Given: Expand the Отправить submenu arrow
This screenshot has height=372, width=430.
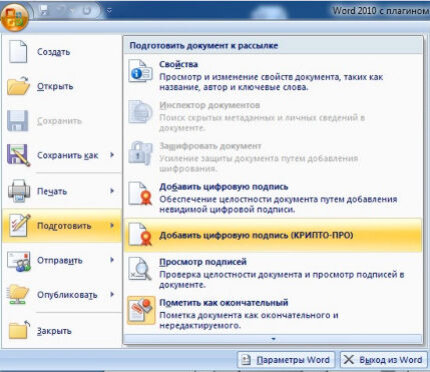Looking at the screenshot, I should [x=112, y=260].
